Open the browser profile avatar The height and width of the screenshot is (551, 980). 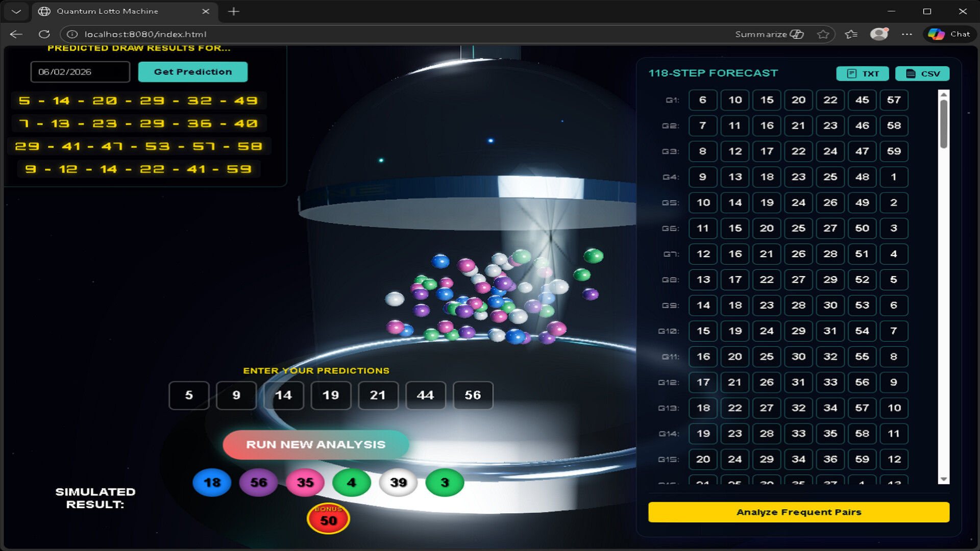coord(879,34)
